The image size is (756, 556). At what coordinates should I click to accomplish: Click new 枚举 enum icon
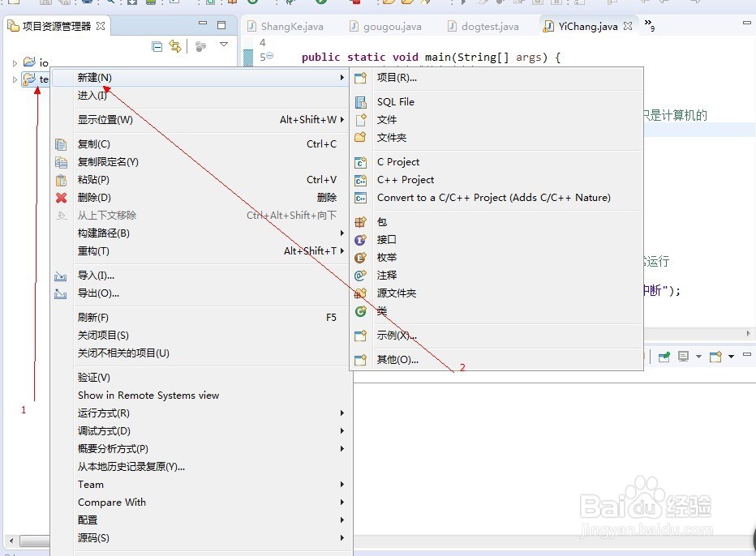click(361, 257)
